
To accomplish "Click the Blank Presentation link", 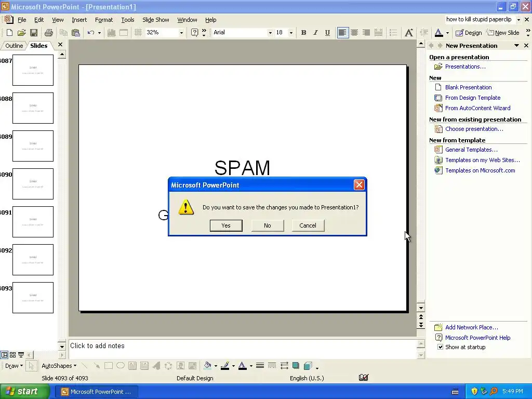I will tap(468, 87).
